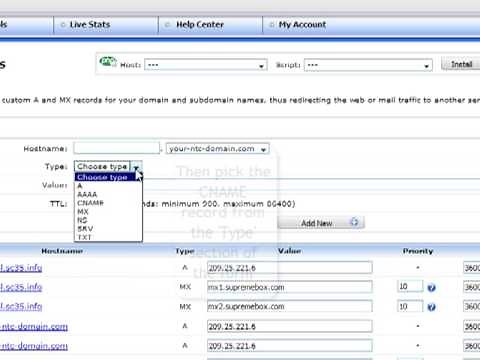The width and height of the screenshot is (480, 360).
Task: Edit the mx2.supremebox.com value field
Action: 289,306
